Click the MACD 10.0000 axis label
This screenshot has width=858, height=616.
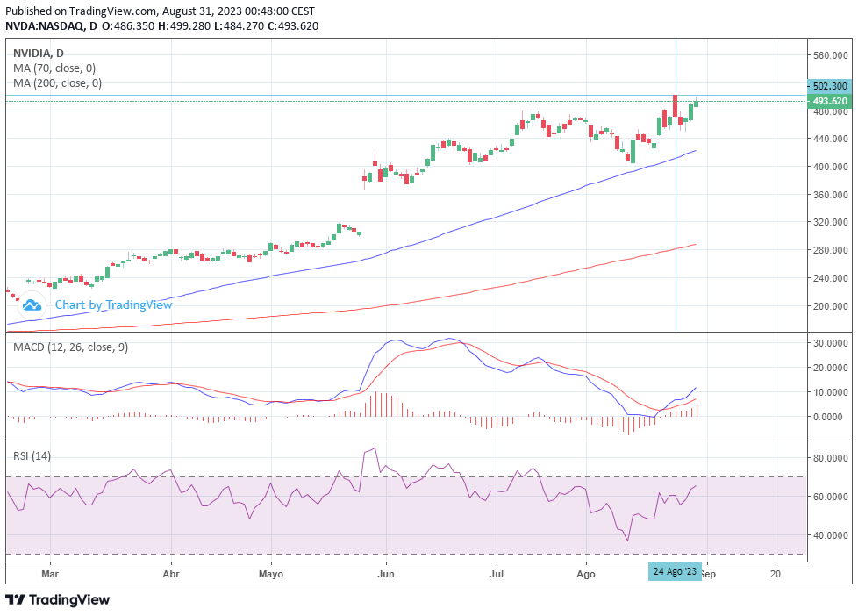point(830,392)
